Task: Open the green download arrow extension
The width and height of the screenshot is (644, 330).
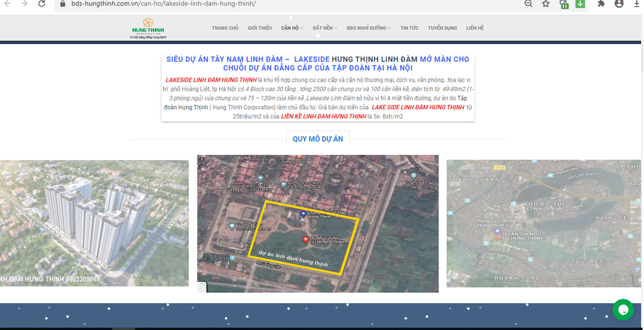Action: pyautogui.click(x=580, y=4)
